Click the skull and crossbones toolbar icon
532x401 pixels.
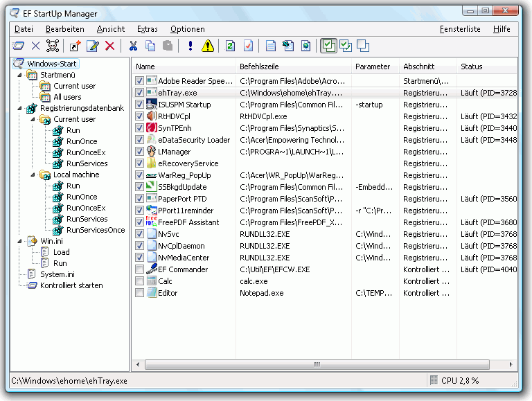point(53,46)
